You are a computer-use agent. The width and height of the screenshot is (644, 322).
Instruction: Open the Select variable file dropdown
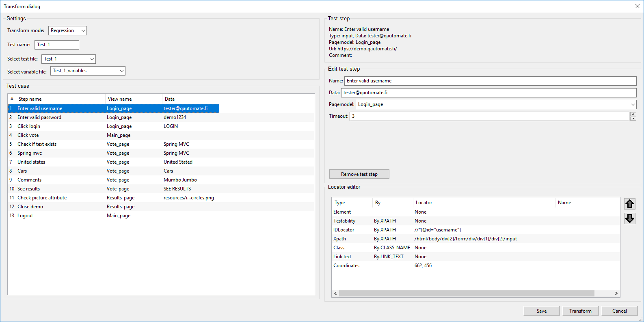[88, 71]
